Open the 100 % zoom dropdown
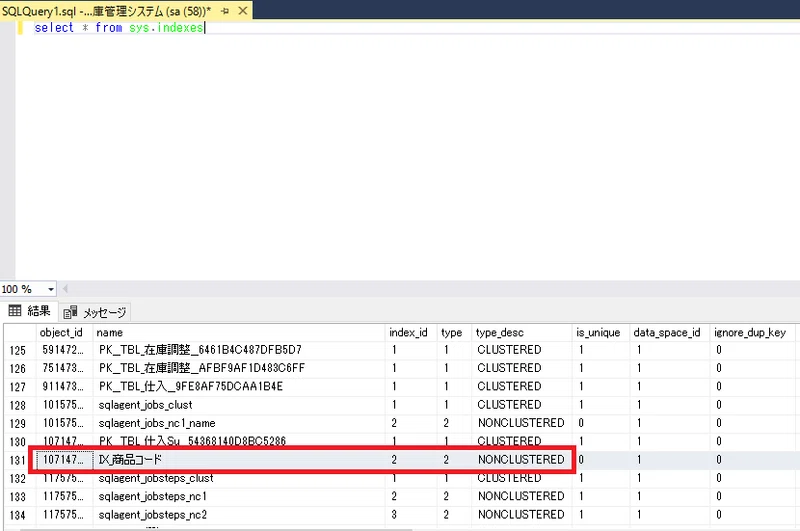The width and height of the screenshot is (800, 531). pos(51,289)
